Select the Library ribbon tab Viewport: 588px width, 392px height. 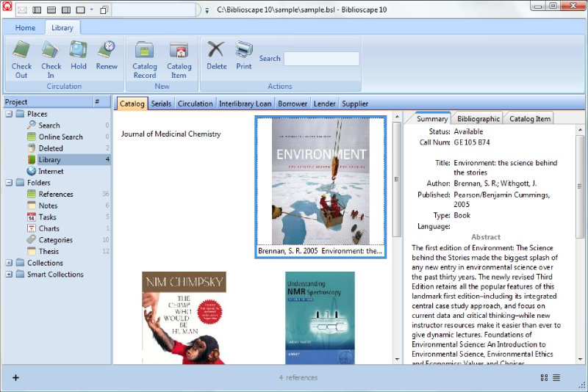tap(62, 28)
